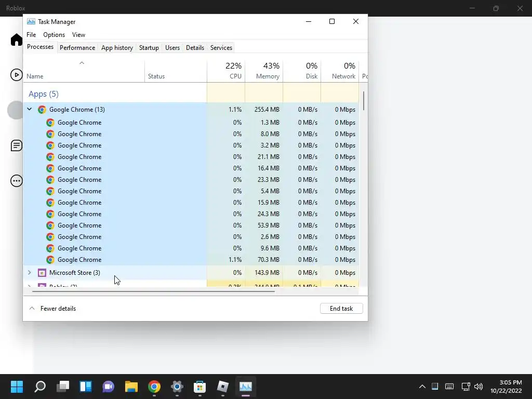This screenshot has width=532, height=399.
Task: Click the sort arrow above the Name column
Action: click(82, 63)
